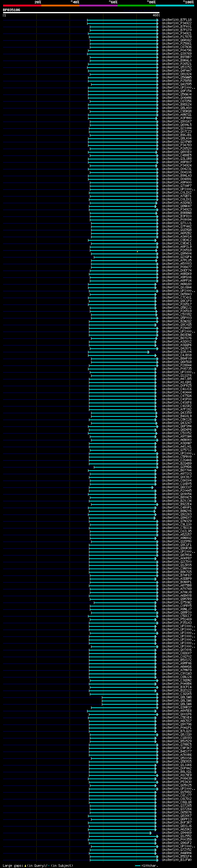Image resolution: width=197 pixels, height=868 pixels.
Task: Click the white query sequence bar
Action: pos(81,13)
